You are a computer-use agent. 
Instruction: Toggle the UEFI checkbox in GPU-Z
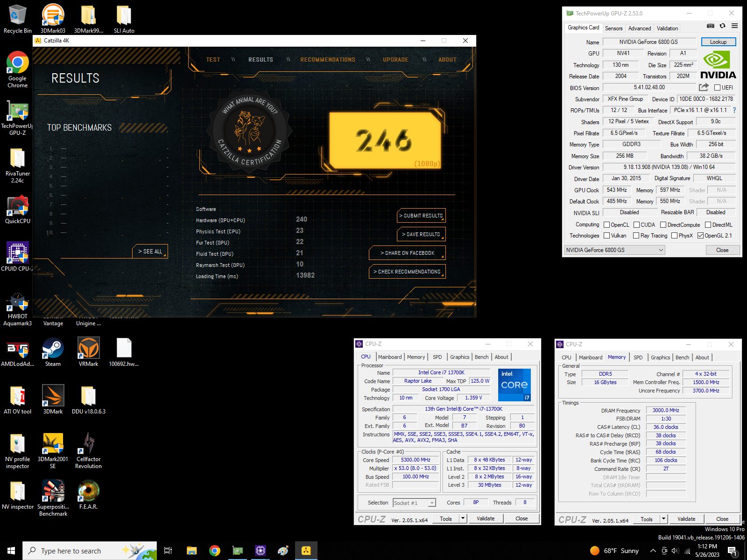point(717,88)
